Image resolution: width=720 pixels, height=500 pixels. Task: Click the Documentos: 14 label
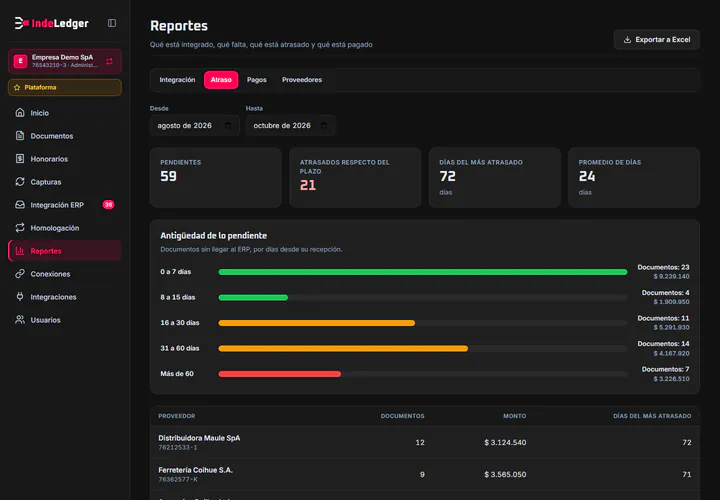[x=663, y=343]
